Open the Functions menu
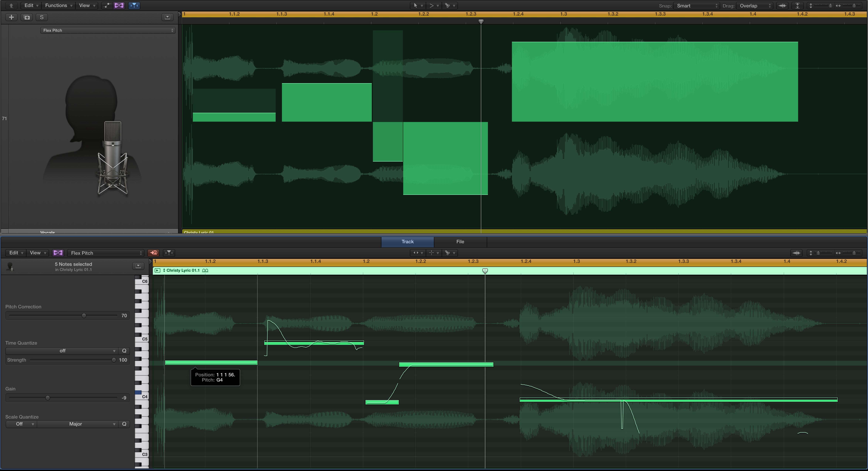868x471 pixels. click(57, 5)
